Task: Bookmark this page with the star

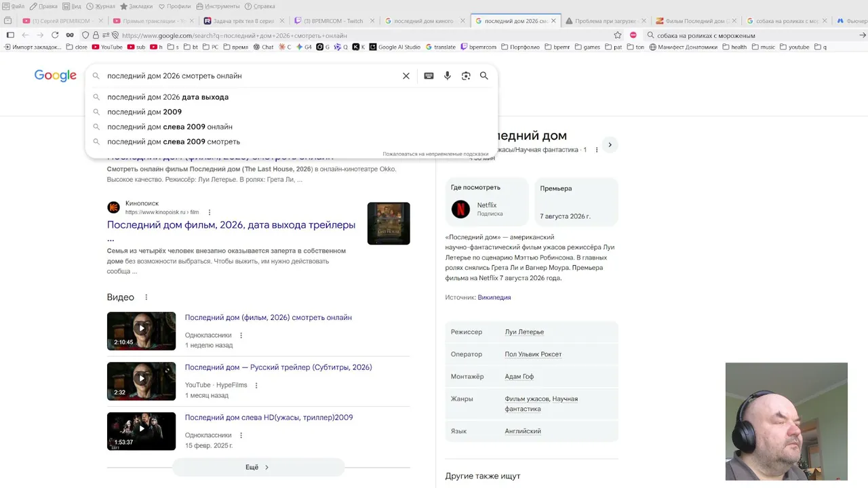Action: 617,35
